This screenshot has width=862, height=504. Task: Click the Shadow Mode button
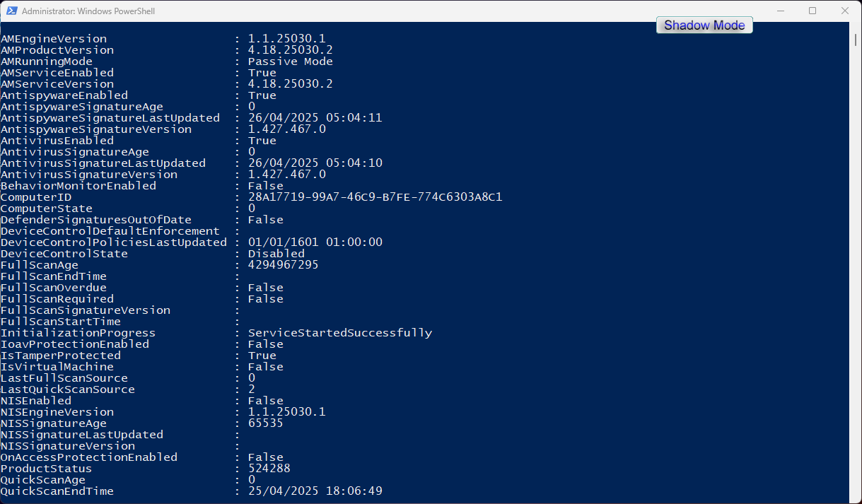(x=704, y=25)
